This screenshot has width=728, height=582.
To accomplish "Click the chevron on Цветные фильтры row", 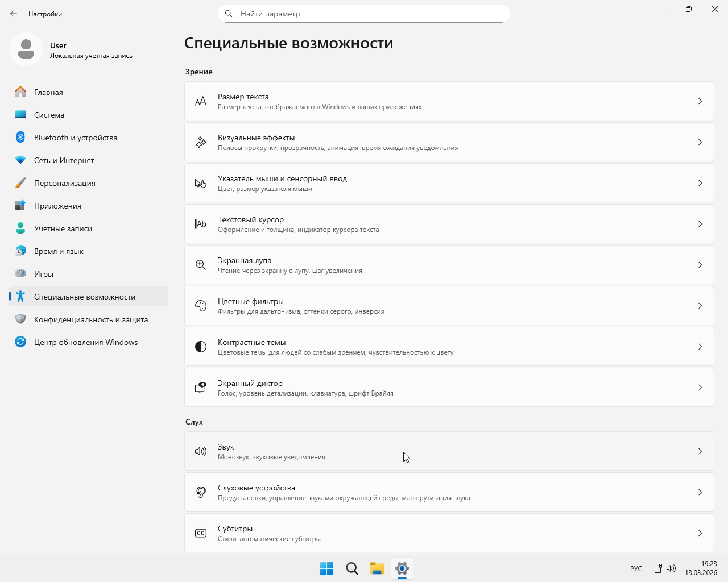I will coord(700,306).
